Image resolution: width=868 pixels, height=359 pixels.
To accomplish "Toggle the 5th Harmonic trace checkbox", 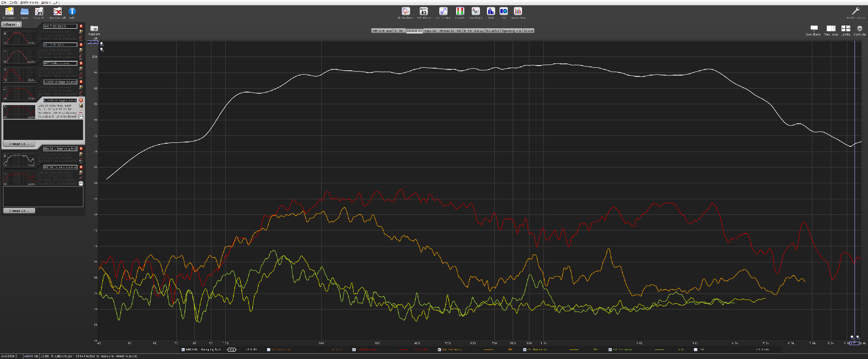I will coord(610,349).
